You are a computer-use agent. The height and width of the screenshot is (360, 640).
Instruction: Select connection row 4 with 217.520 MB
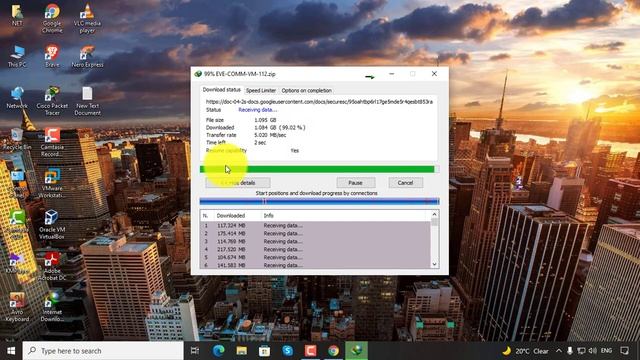pos(316,249)
